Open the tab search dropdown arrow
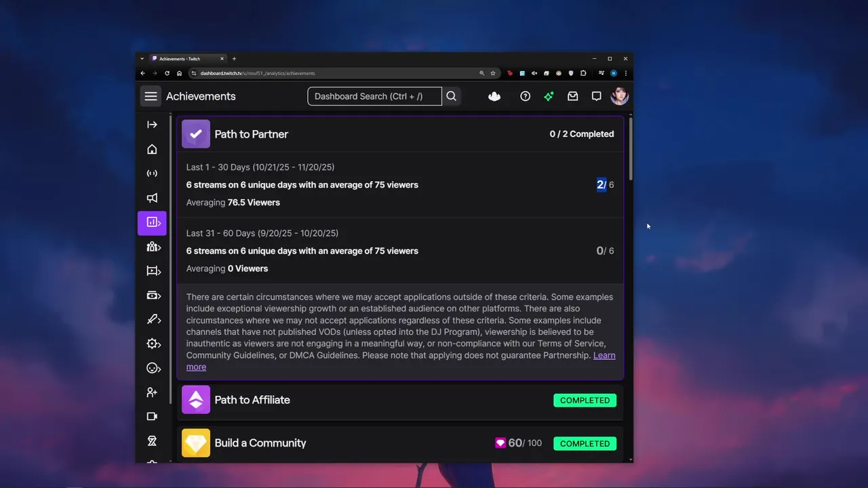 pos(142,59)
